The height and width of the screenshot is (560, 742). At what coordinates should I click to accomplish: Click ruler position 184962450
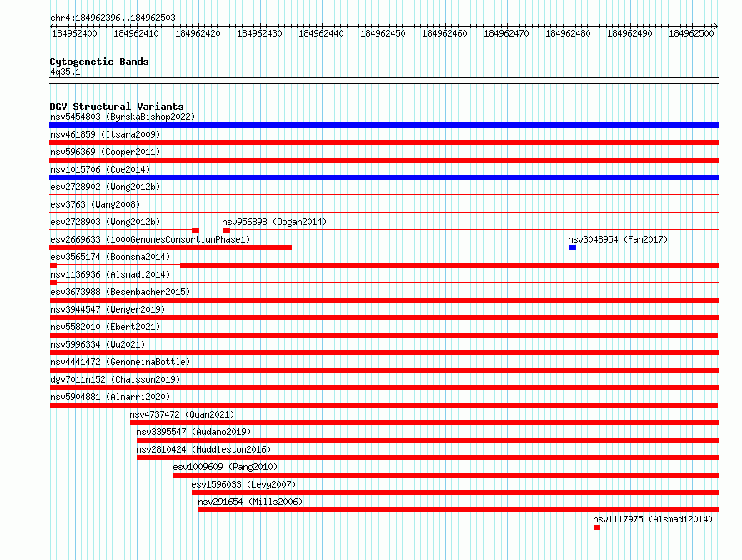[x=383, y=33]
